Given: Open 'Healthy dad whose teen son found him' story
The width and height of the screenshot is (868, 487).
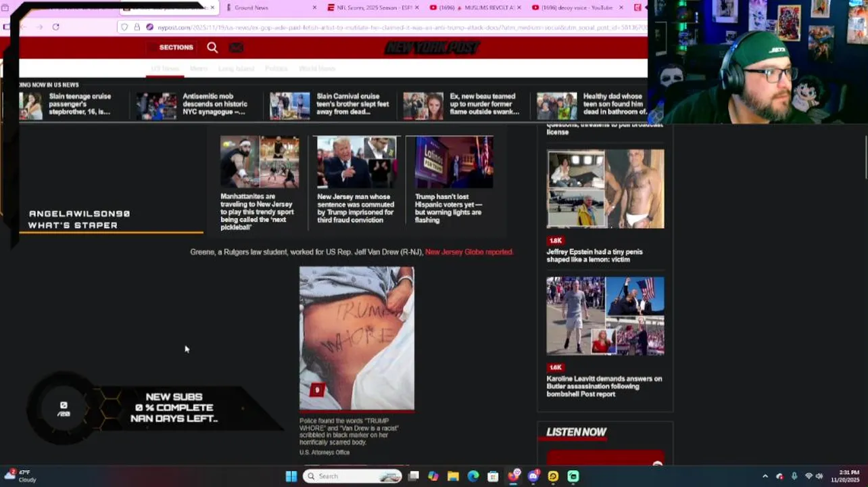Looking at the screenshot, I should (614, 104).
